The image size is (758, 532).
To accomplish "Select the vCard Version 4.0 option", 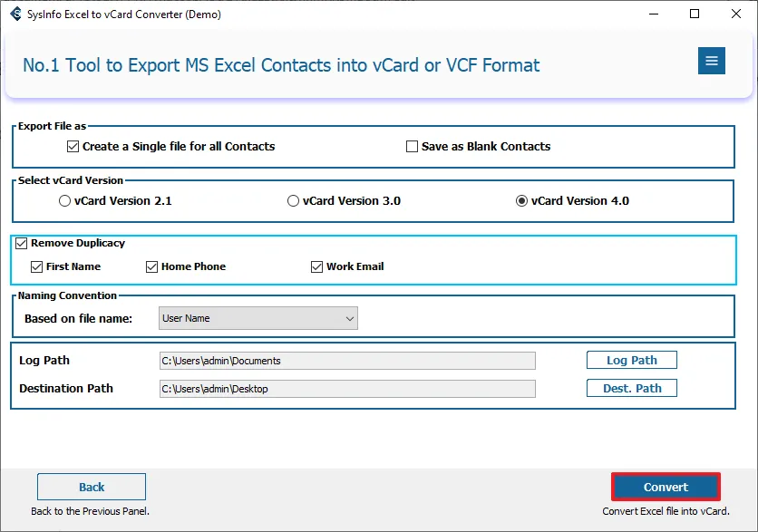I will (521, 201).
